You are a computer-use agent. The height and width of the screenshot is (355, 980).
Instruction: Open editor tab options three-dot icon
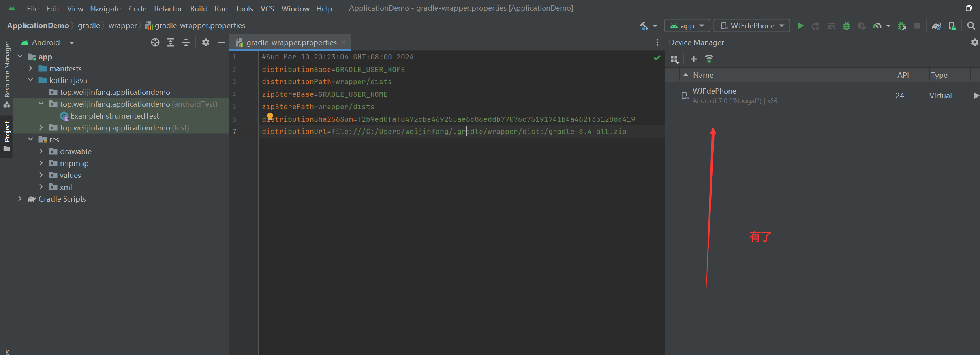click(x=657, y=42)
